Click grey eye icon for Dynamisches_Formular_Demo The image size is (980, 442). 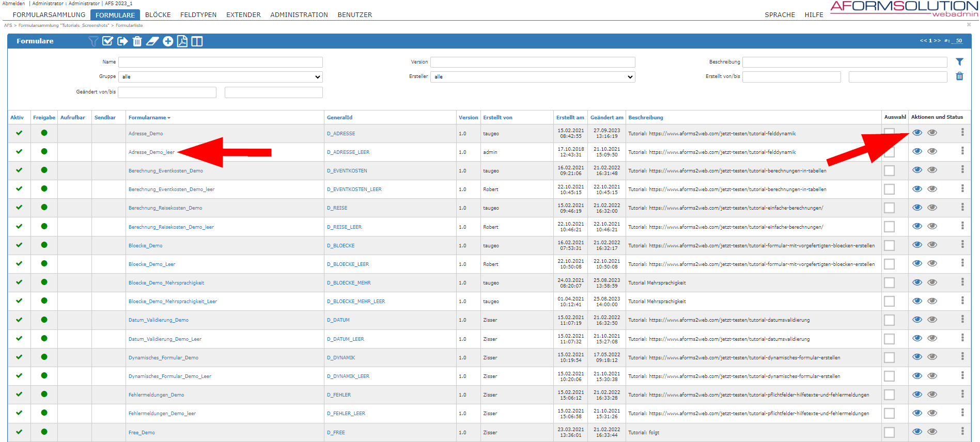[x=932, y=357]
